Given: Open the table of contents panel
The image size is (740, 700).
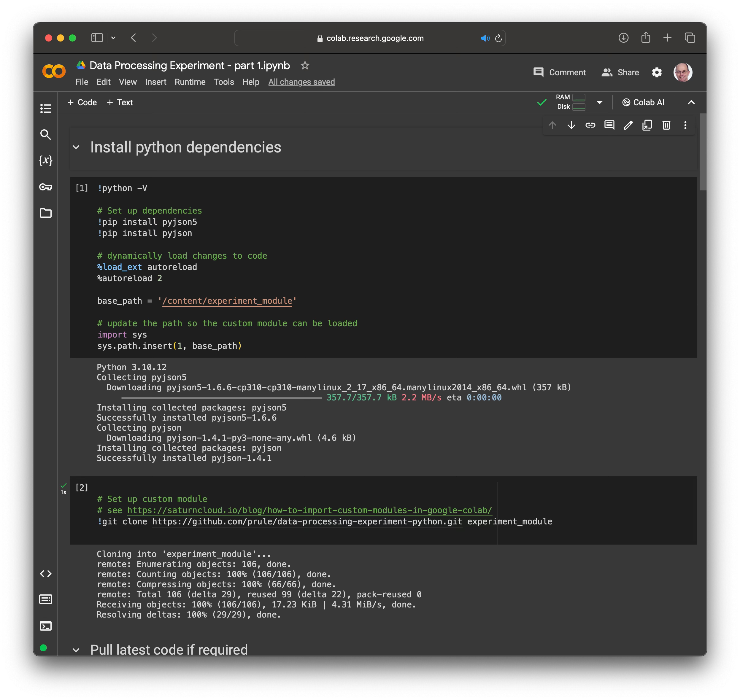Looking at the screenshot, I should [45, 109].
